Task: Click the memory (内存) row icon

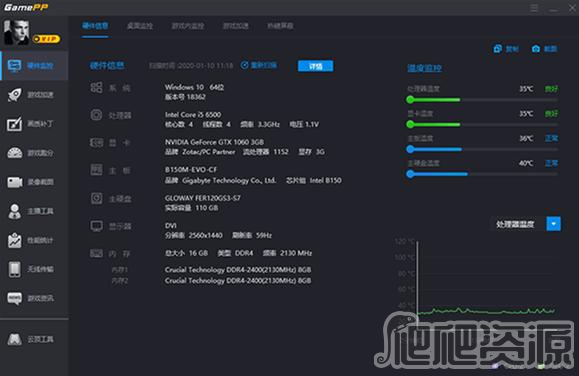Action: coord(96,253)
